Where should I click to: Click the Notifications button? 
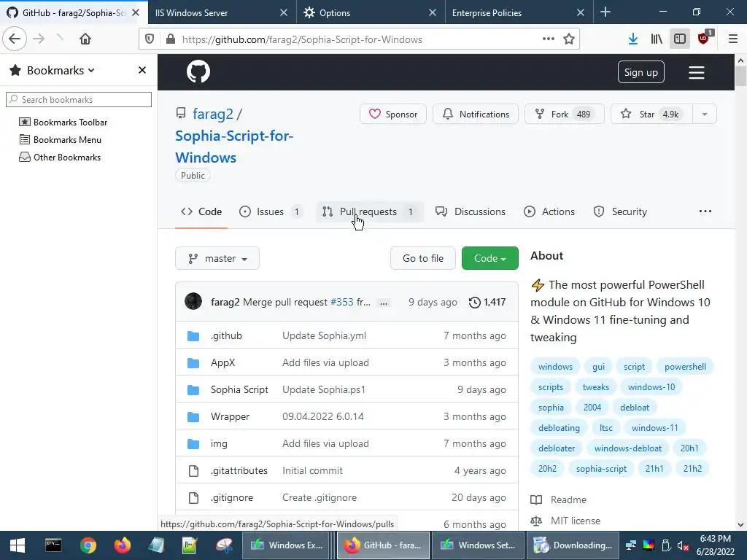pos(476,114)
